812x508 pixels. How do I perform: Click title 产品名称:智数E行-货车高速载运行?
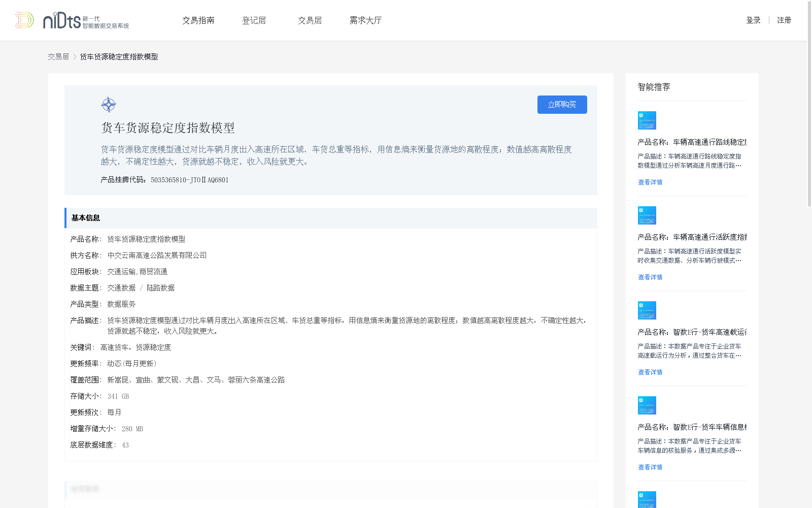point(692,332)
